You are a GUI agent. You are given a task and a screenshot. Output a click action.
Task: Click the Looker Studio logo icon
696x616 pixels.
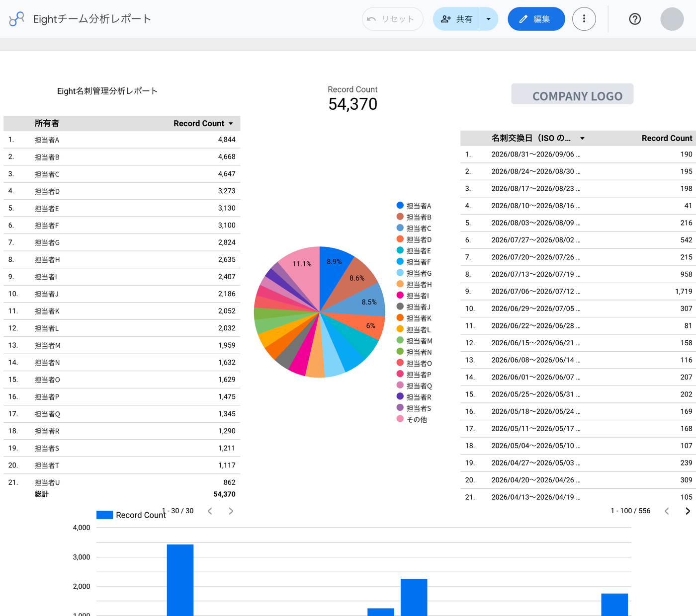tap(16, 19)
